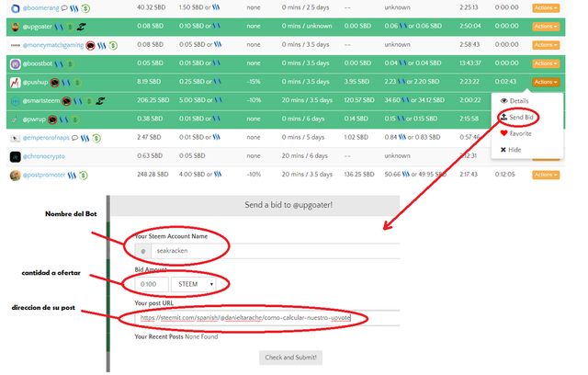
Task: Click the black hand icon in the @smartsteem row
Action: click(100, 101)
